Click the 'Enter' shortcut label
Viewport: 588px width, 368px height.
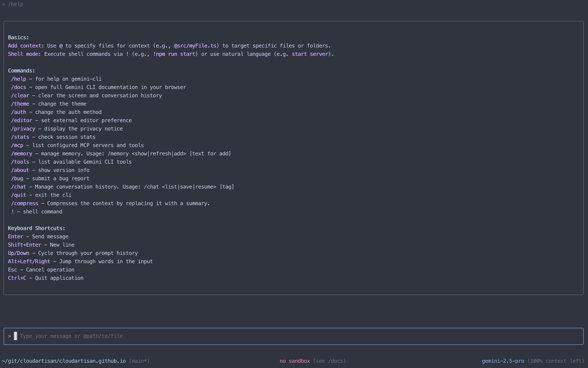pyautogui.click(x=16, y=236)
